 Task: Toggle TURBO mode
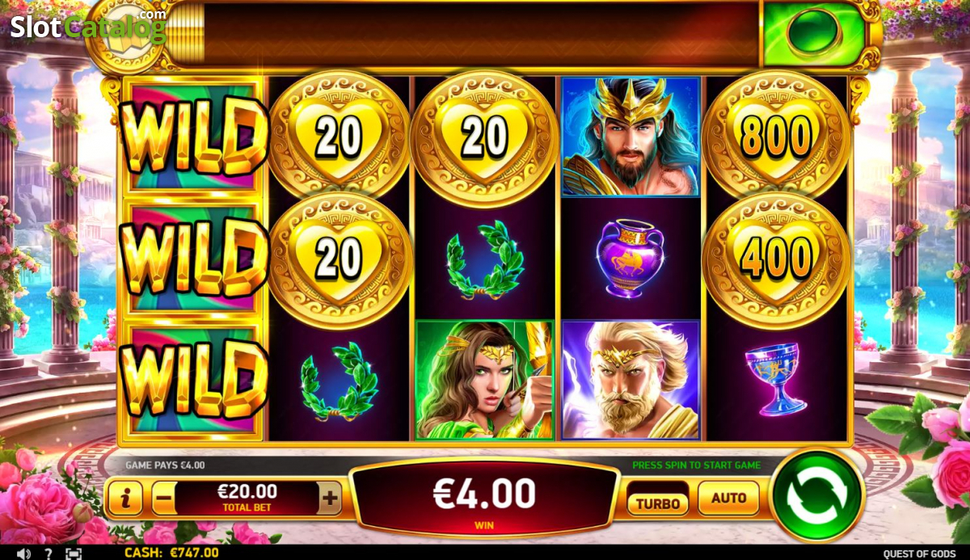point(658,503)
